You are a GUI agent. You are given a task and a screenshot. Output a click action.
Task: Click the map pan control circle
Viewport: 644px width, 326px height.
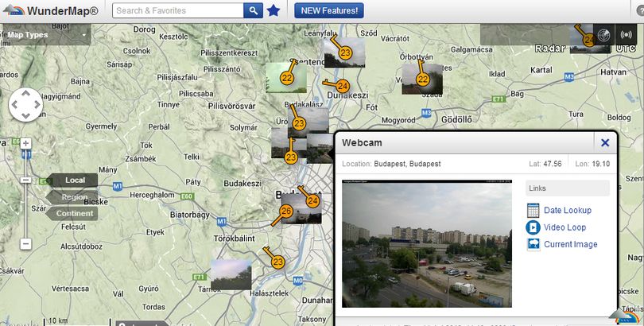[x=25, y=105]
